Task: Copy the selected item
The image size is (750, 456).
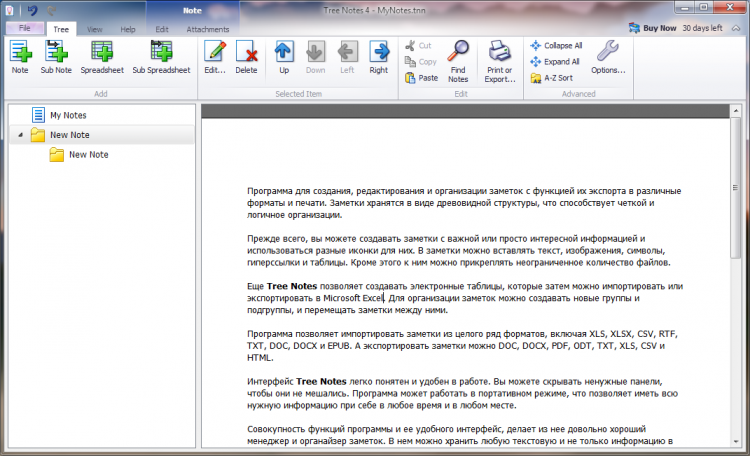Action: pyautogui.click(x=421, y=62)
